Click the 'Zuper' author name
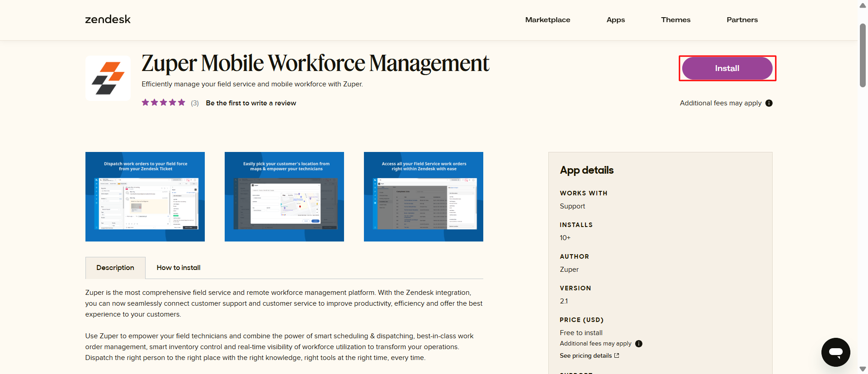The height and width of the screenshot is (374, 868). [x=569, y=270]
